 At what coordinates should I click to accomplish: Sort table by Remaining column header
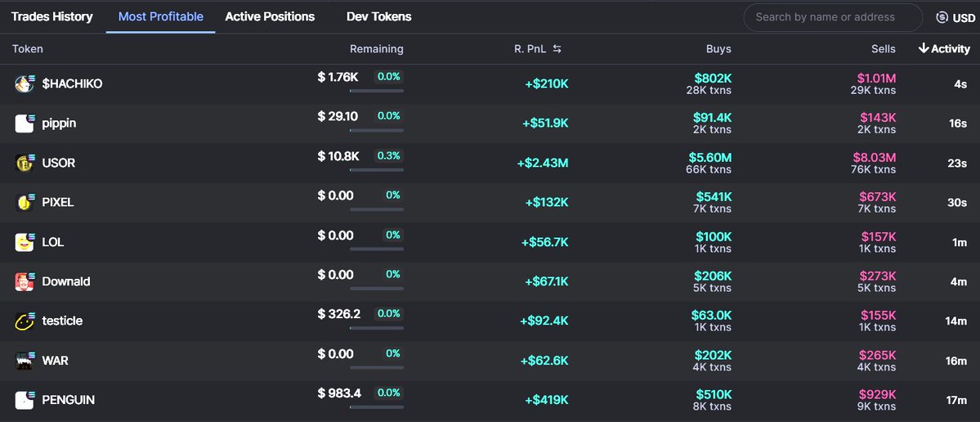(x=376, y=49)
